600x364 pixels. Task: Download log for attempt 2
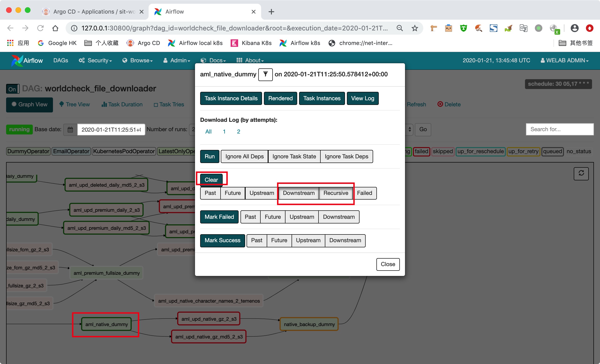[238, 132]
